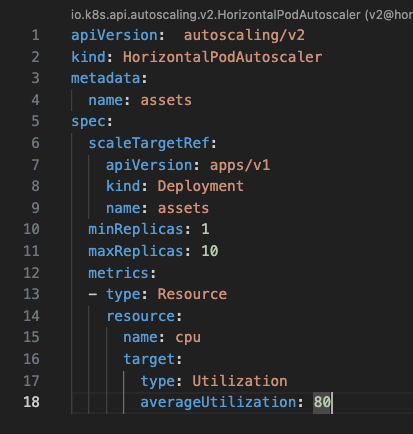Screen dimensions: 413x434
Task: Click the schema label io.k8s.api.autoscaling.v2.HorizontalPodAutoscaler
Action: (216, 15)
